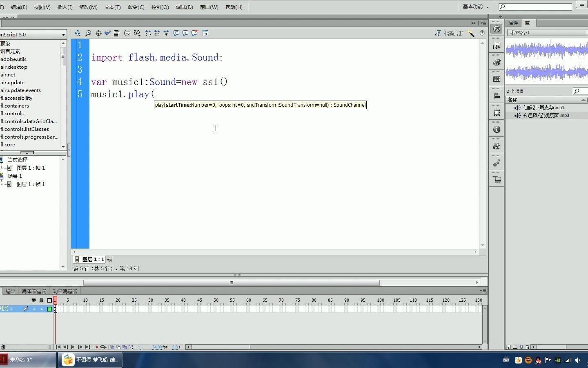Viewport: 588px width, 368px height.
Task: Click the timeline horizontal scrollbar
Action: (334, 347)
